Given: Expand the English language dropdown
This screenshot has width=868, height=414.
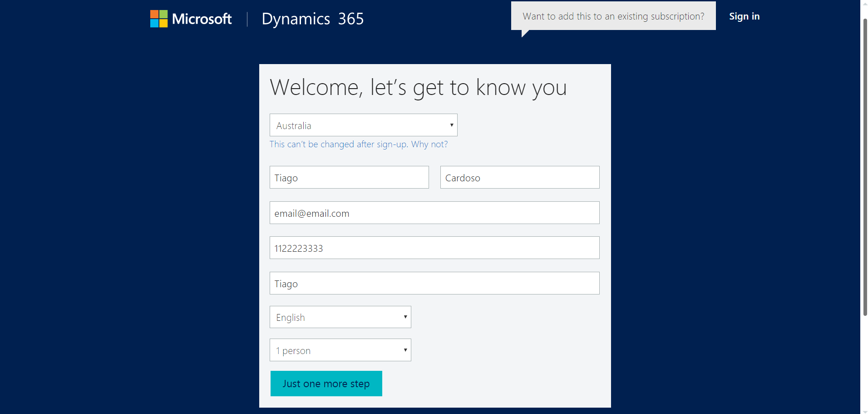Looking at the screenshot, I should coord(340,317).
